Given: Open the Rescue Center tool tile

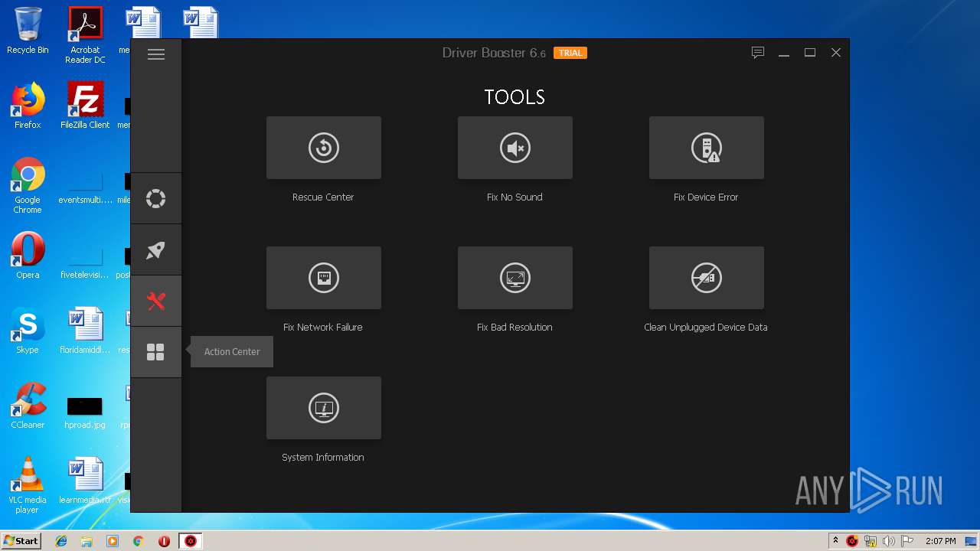Looking at the screenshot, I should click(323, 148).
